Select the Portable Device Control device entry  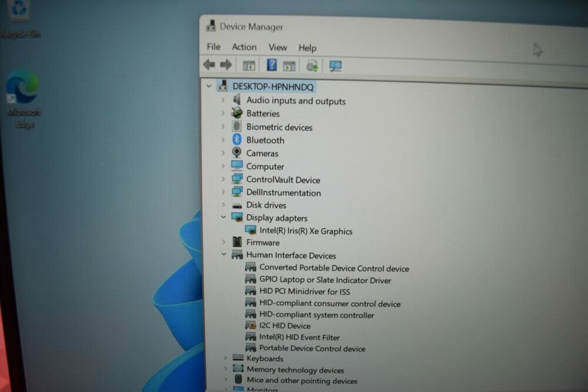point(312,348)
